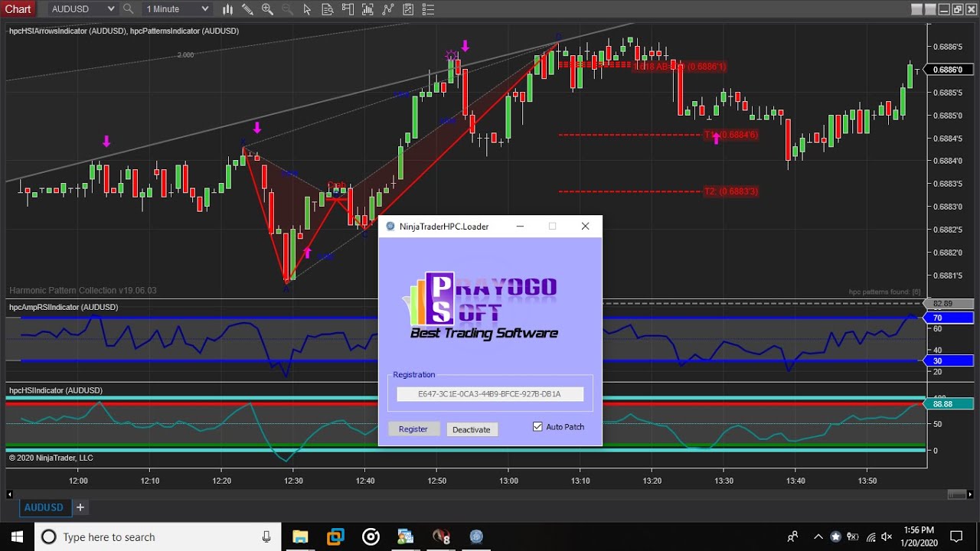This screenshot has width=980, height=551.
Task: Expand the 1 Minute interval dropdown
Action: [204, 9]
